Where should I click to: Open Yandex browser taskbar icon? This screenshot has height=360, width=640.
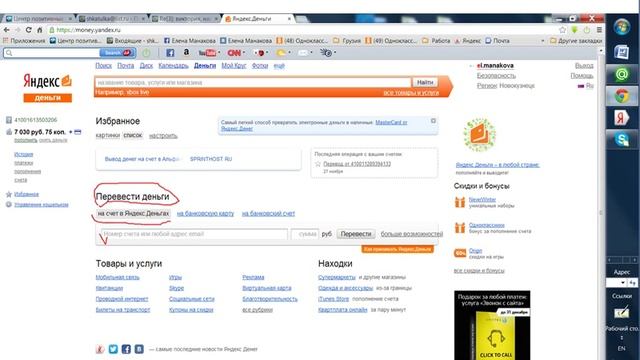pos(622,118)
